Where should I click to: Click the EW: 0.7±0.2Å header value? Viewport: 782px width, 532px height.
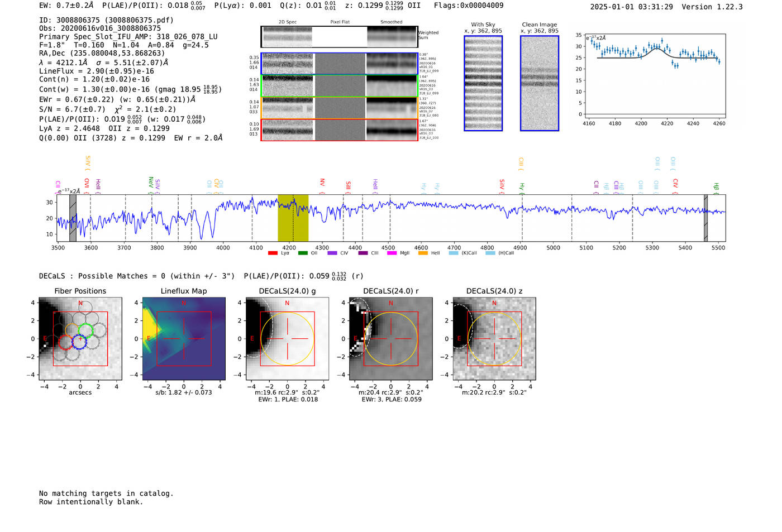[66, 6]
